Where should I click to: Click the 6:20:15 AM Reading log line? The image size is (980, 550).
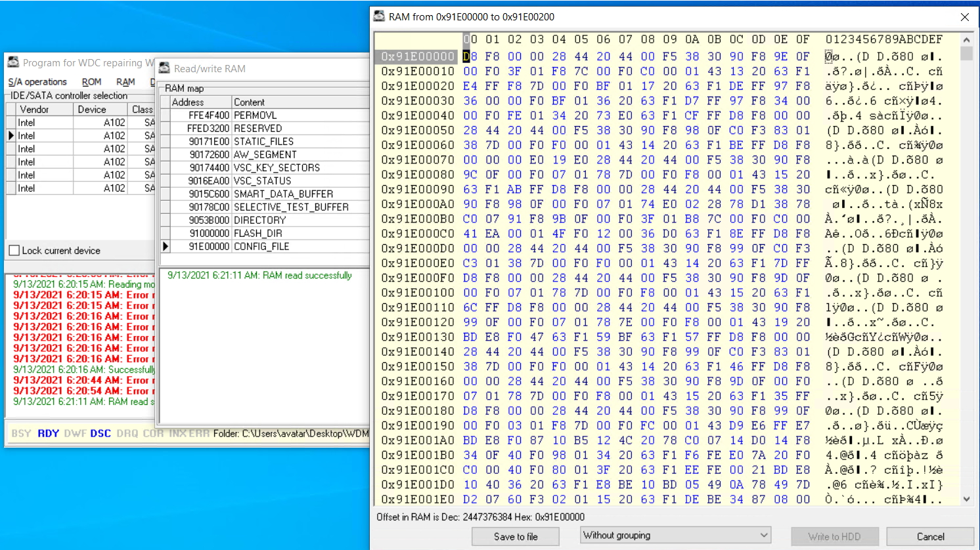(x=83, y=285)
